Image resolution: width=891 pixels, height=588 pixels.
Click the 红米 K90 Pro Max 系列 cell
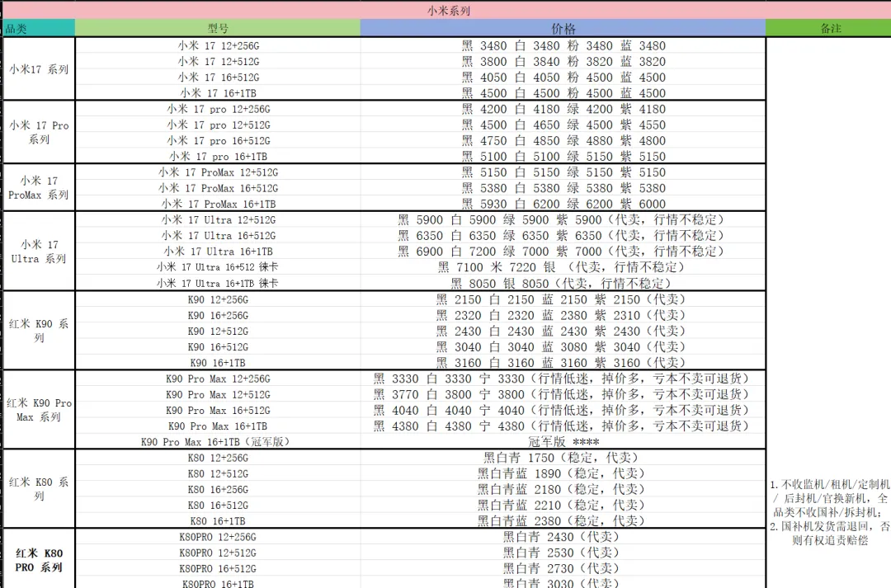pos(40,410)
